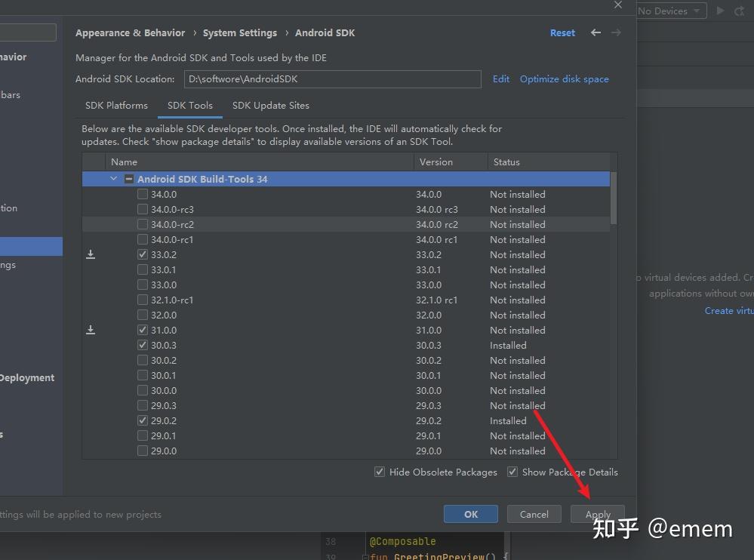
Task: Select the SDK Tools tab
Action: (190, 105)
